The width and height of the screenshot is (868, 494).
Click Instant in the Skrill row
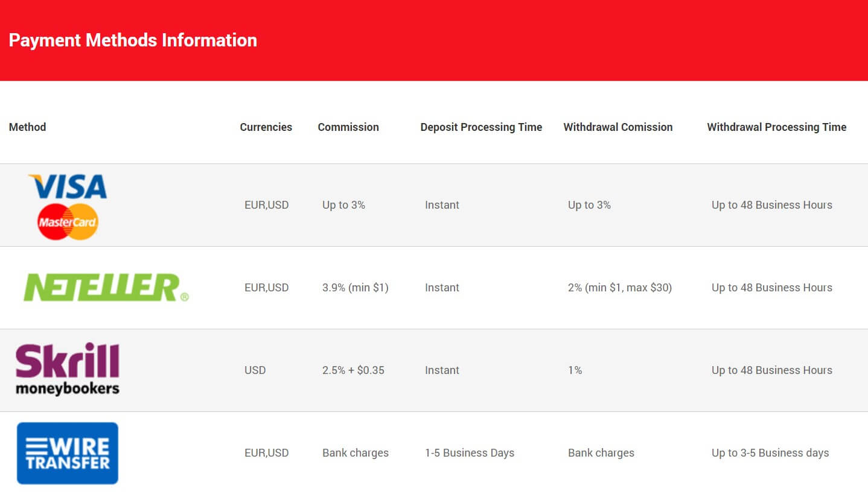click(442, 370)
